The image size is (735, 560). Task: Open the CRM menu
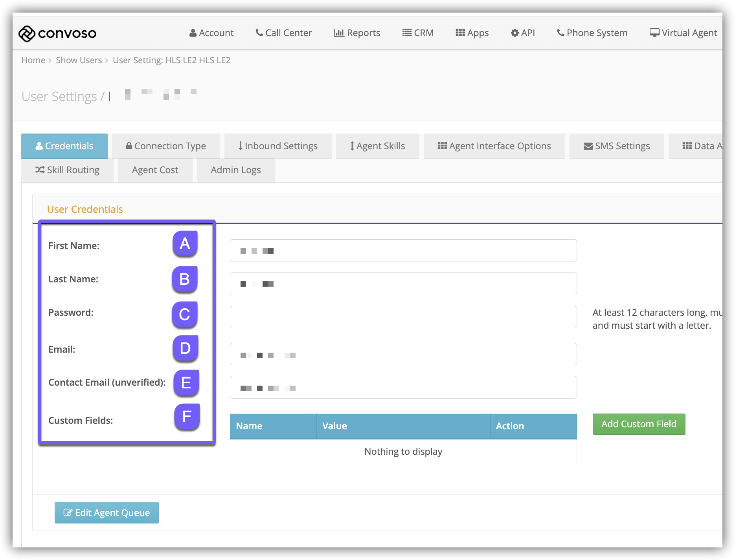[x=418, y=33]
